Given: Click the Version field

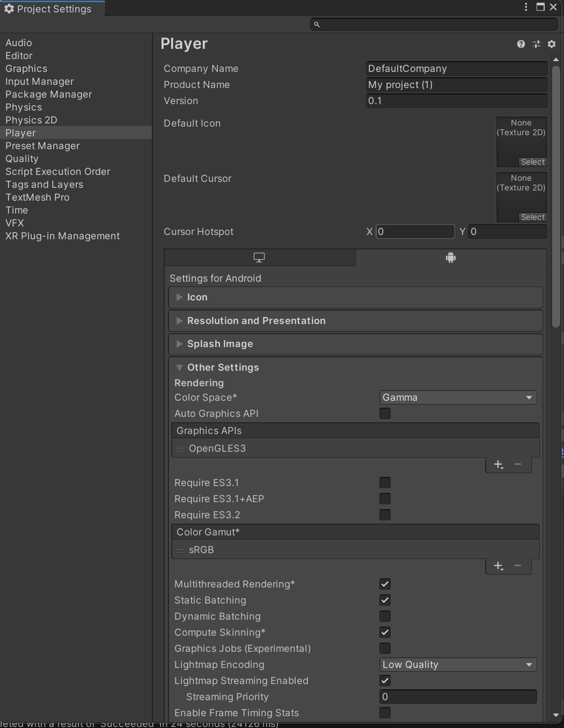Looking at the screenshot, I should coord(457,101).
